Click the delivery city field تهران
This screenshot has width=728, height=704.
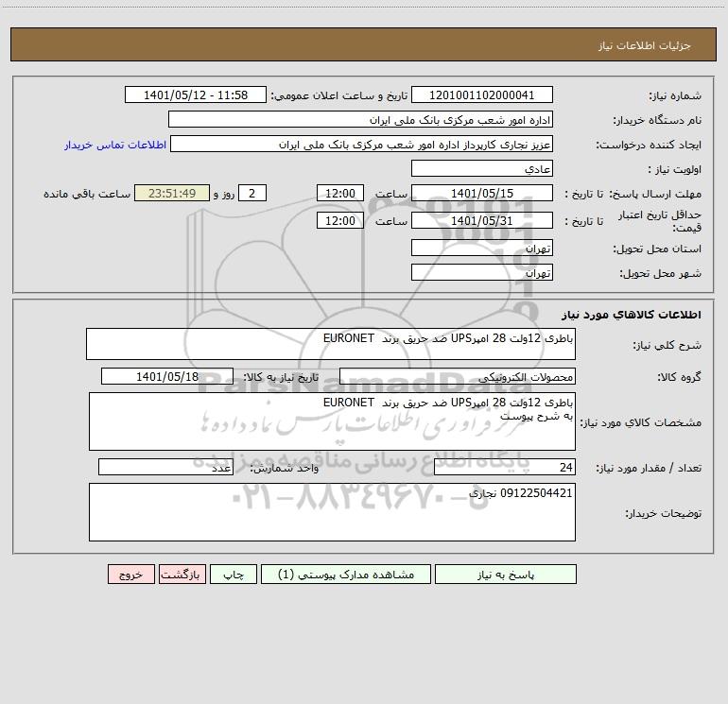pos(482,272)
